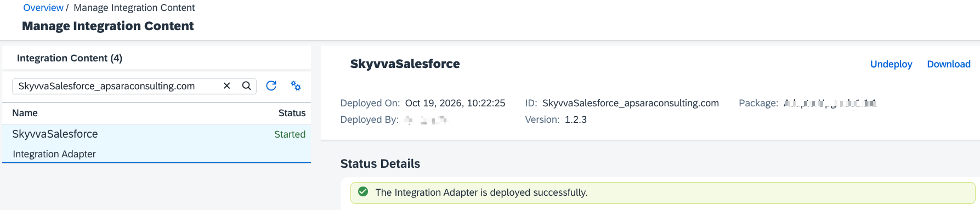Go to Overview breadcrumb link
980x210 pixels.
click(x=43, y=8)
